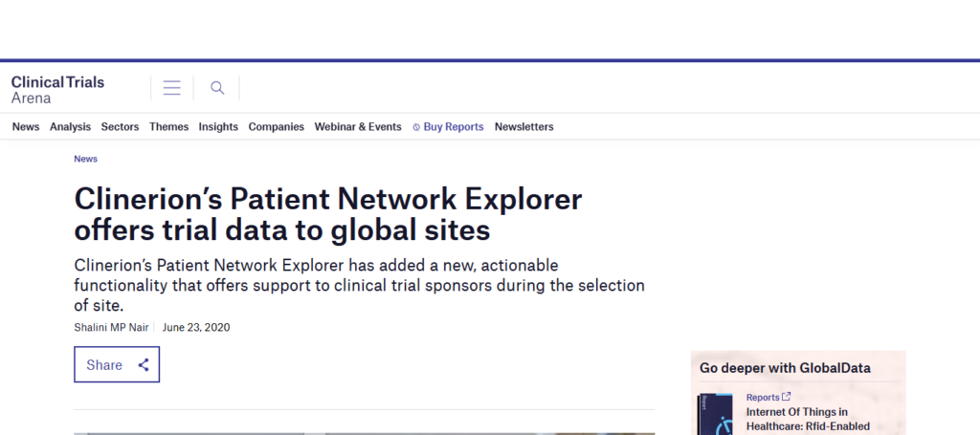Click the article headline text
Screen dimensions: 980x435
[327, 214]
